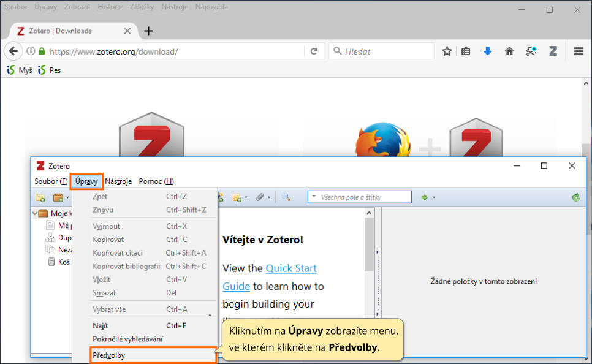Click the Firefox back arrow button
This screenshot has width=592, height=364.
click(x=13, y=51)
